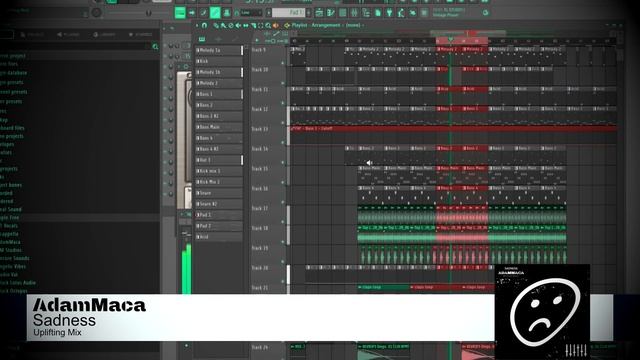Select the Bass Main pattern
This screenshot has width=640, height=360.
point(219,127)
